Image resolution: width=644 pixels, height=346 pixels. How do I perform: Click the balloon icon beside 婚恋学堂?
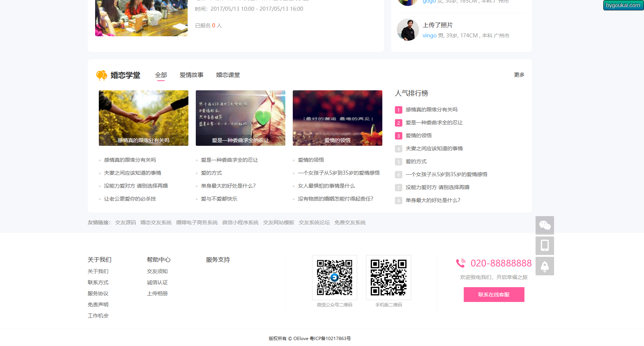click(101, 75)
